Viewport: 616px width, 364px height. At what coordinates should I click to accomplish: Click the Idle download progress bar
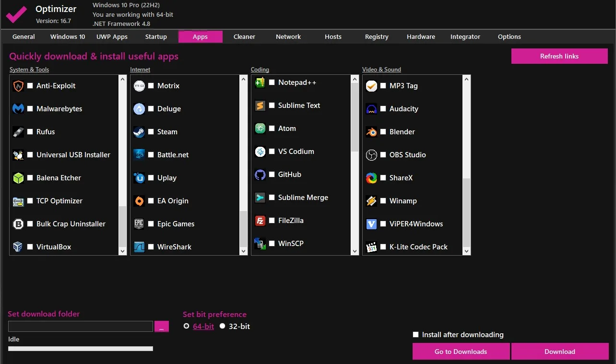click(81, 349)
